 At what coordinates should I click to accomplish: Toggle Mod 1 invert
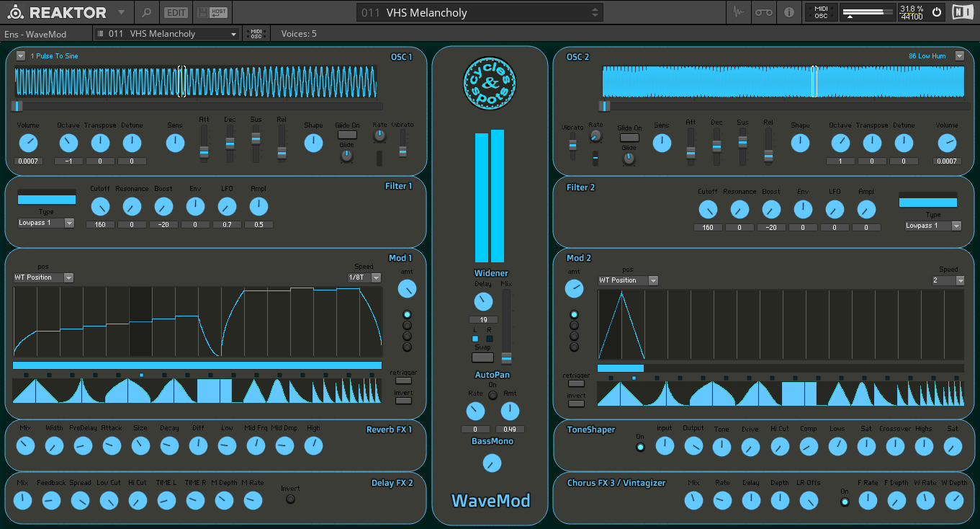coord(403,401)
